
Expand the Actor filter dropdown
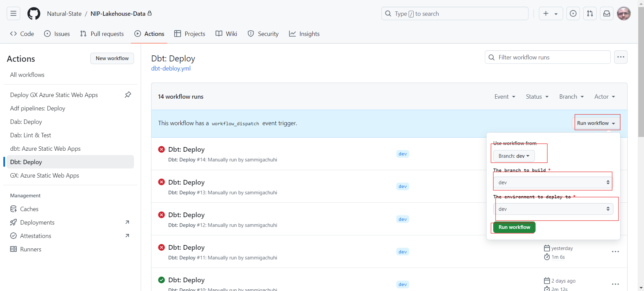coord(605,97)
